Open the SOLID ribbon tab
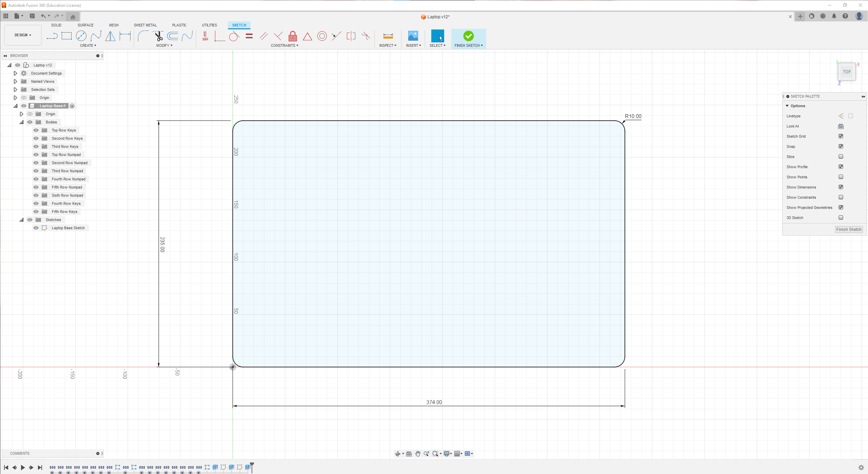868x474 pixels. 56,25
